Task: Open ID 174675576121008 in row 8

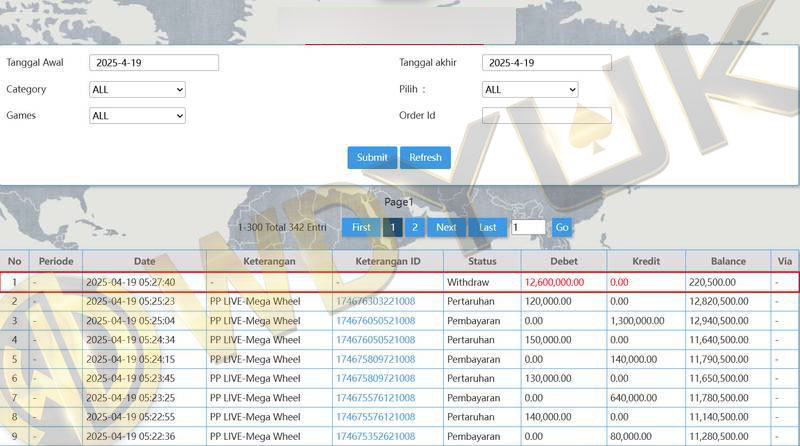Action: 376,417
